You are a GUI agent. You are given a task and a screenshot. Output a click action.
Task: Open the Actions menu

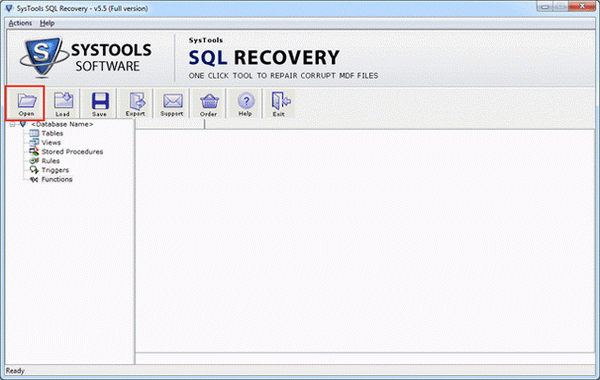click(20, 23)
